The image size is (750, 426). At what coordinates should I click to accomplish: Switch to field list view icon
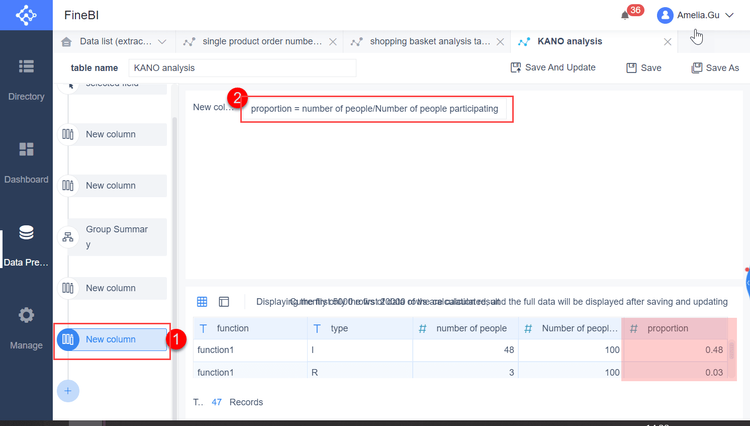(224, 301)
